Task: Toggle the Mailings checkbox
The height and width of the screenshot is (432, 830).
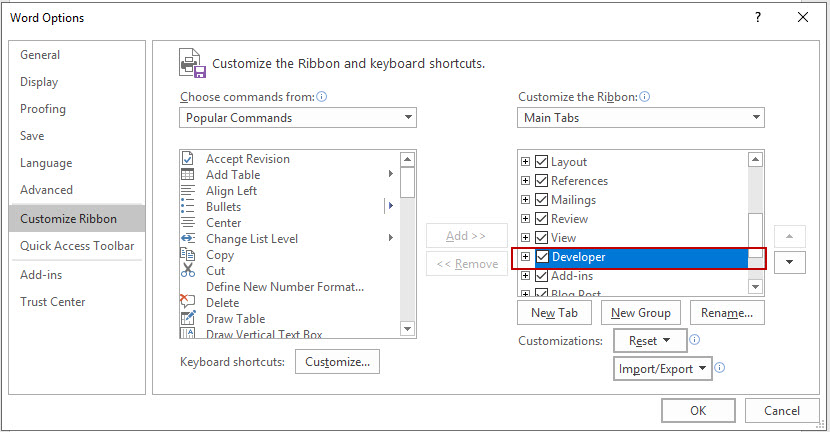Action: point(542,200)
